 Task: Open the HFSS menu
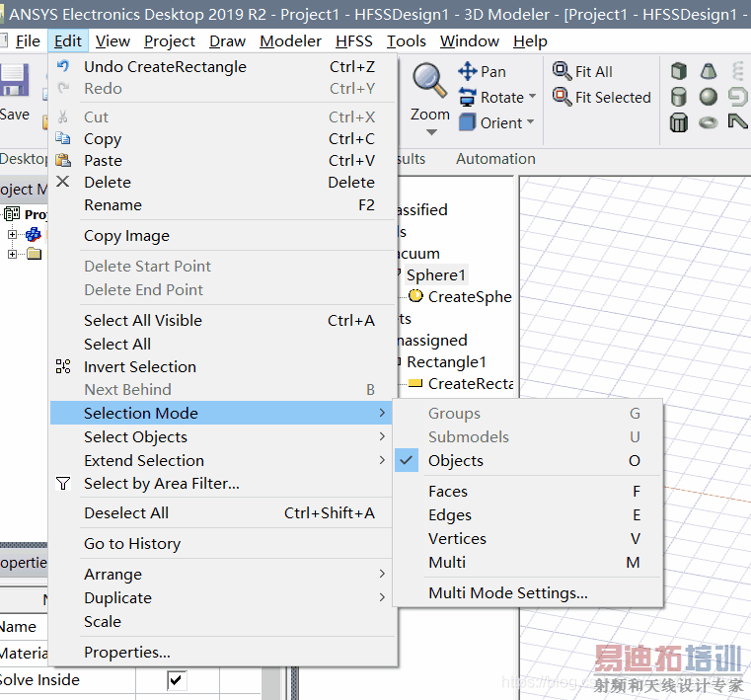point(354,41)
